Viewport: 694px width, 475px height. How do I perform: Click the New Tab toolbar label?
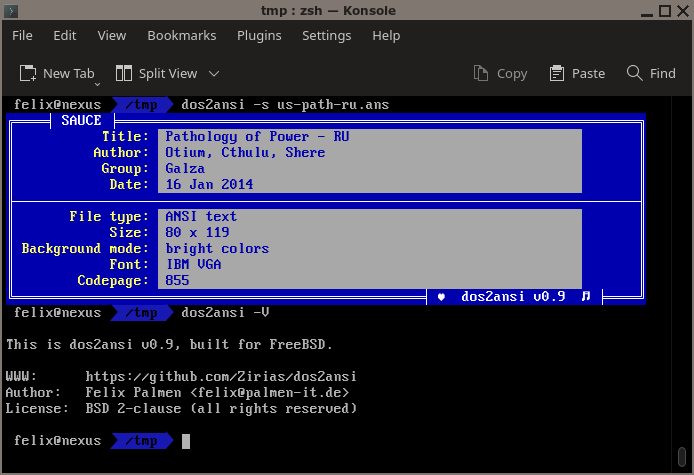coord(69,73)
